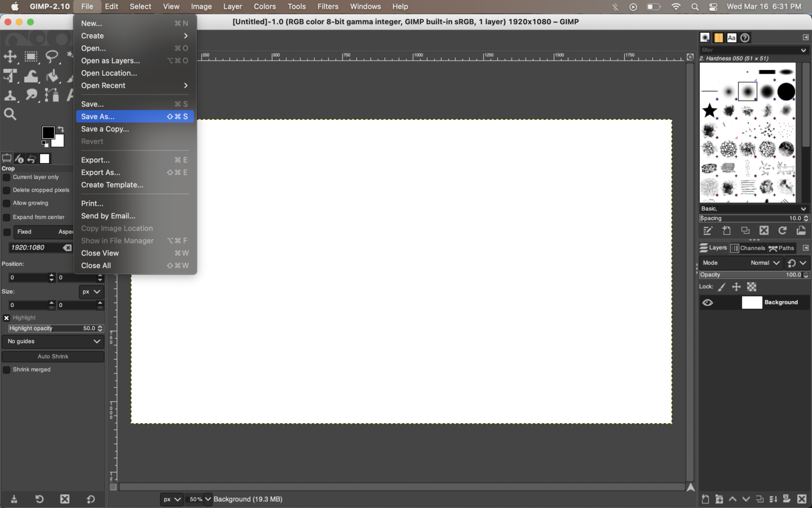Choose Export As from the File menu
812x508 pixels.
tap(100, 172)
